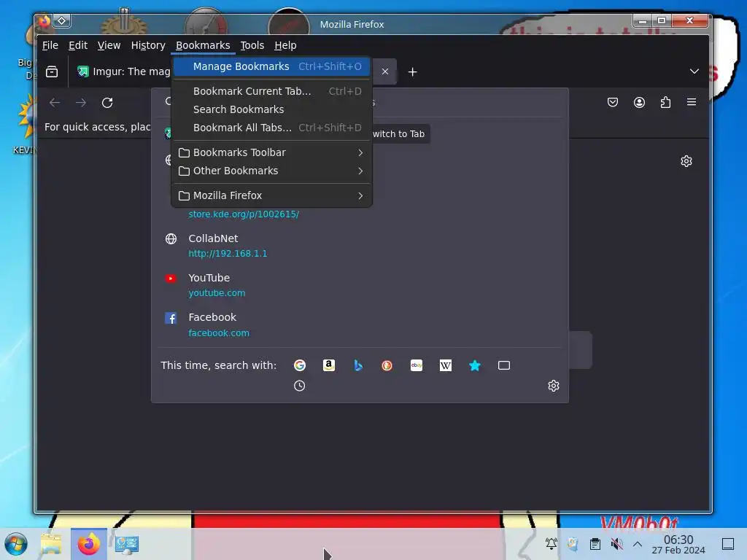The image size is (747, 560).
Task: Open the History menu
Action: click(x=148, y=45)
